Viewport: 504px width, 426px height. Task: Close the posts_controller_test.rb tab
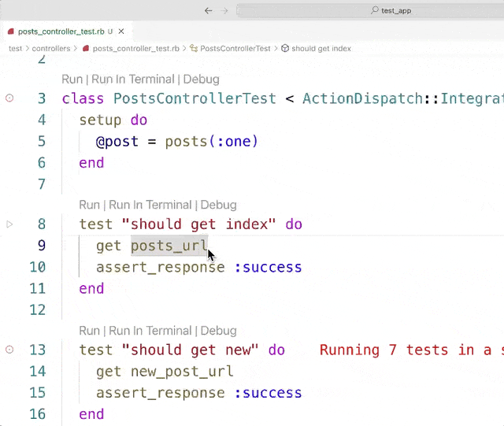121,31
